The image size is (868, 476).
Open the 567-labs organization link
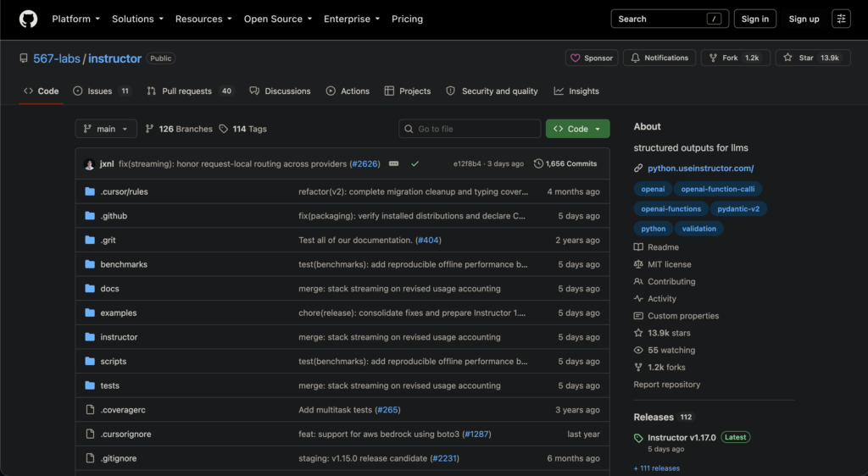tap(57, 58)
